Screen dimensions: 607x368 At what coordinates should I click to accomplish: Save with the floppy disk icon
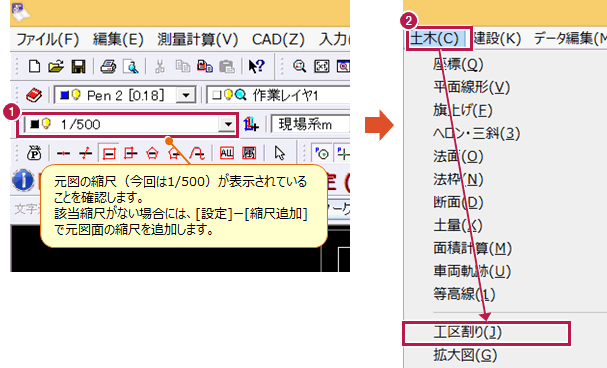tap(78, 67)
